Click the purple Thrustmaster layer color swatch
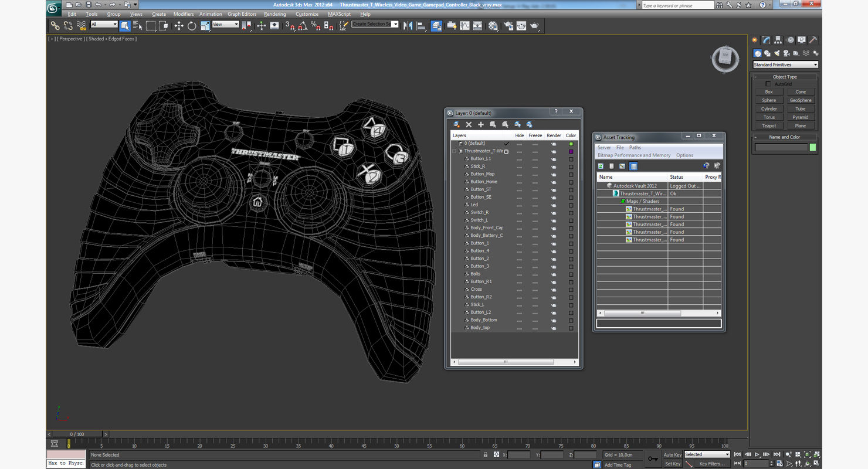This screenshot has height=469, width=868. 571,151
